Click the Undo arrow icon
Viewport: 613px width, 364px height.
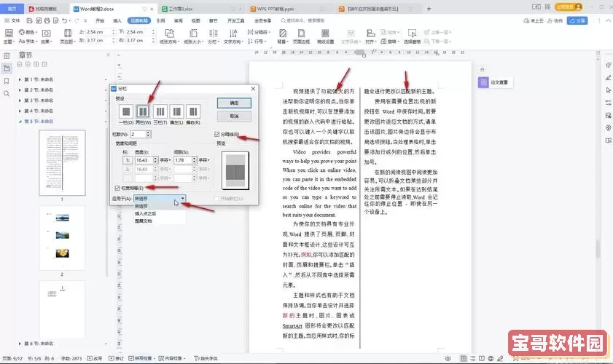(x=64, y=20)
